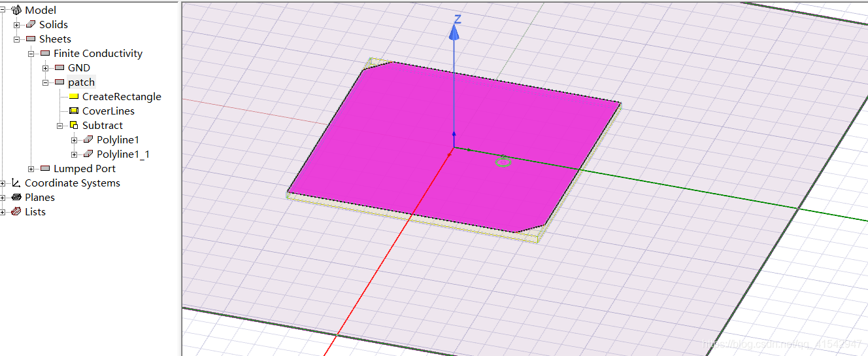Expand the Polyline1_1 node
This screenshot has width=868, height=356.
pos(74,154)
